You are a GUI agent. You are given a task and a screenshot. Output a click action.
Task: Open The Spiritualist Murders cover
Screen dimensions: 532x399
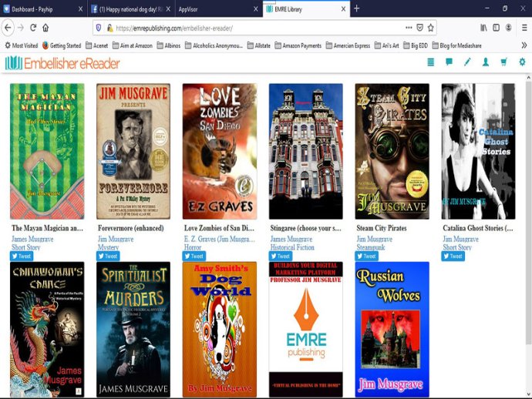point(133,329)
